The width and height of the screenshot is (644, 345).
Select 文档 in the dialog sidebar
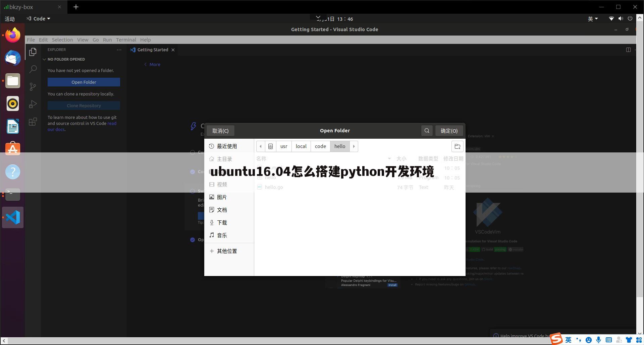point(229,210)
